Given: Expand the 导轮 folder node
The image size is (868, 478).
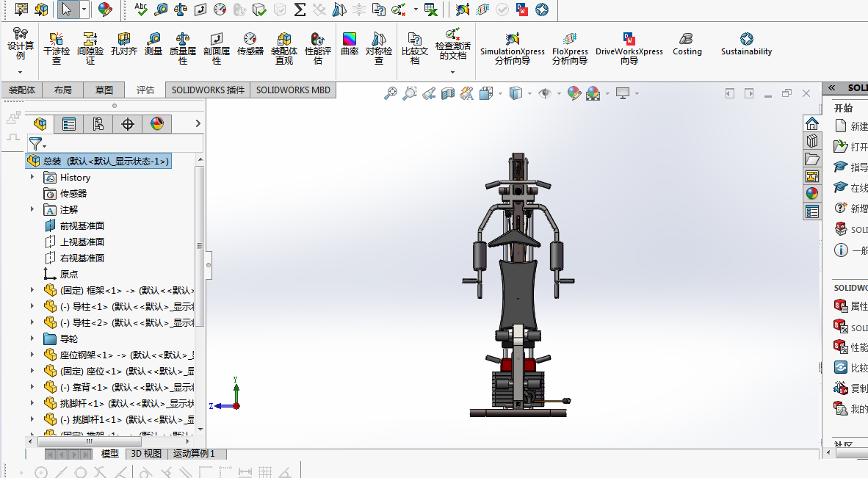Looking at the screenshot, I should click(32, 338).
